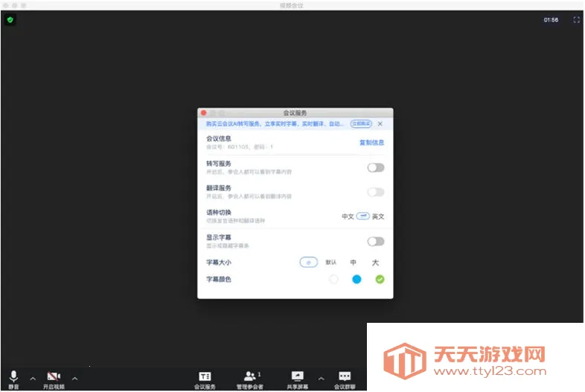Image resolution: width=585 pixels, height=392 pixels.
Task: Click the share screen icon
Action: 298,376
